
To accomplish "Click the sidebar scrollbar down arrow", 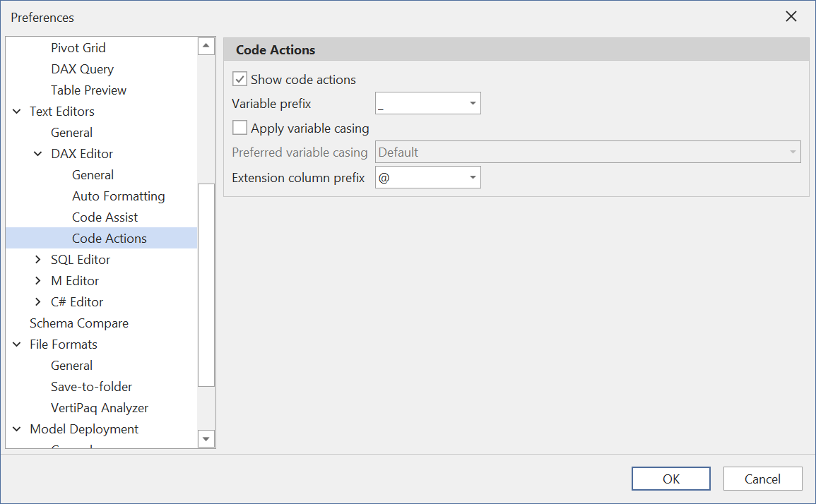I will click(x=206, y=438).
